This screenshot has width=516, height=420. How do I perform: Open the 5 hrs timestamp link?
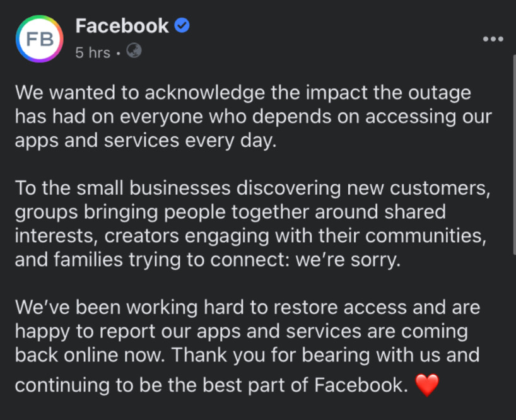[x=93, y=52]
